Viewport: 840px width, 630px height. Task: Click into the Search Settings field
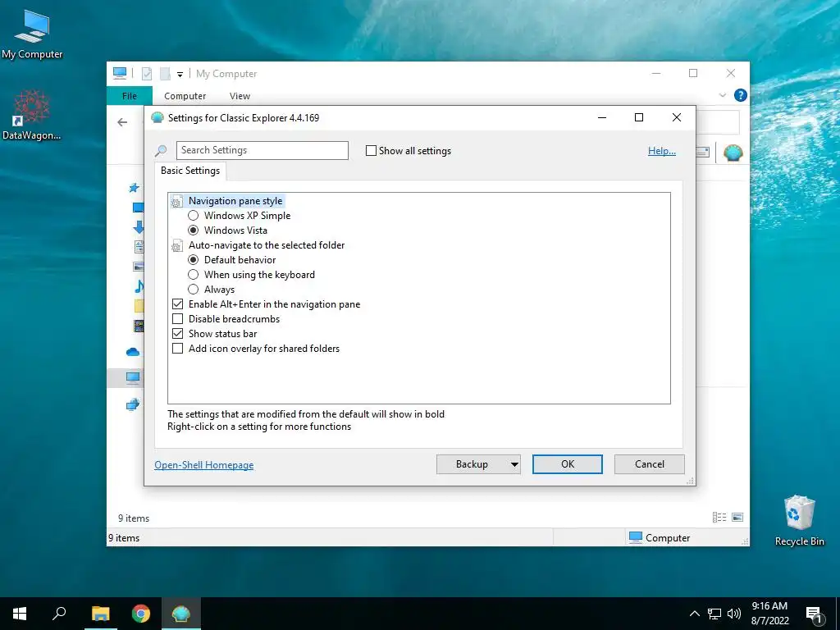262,151
